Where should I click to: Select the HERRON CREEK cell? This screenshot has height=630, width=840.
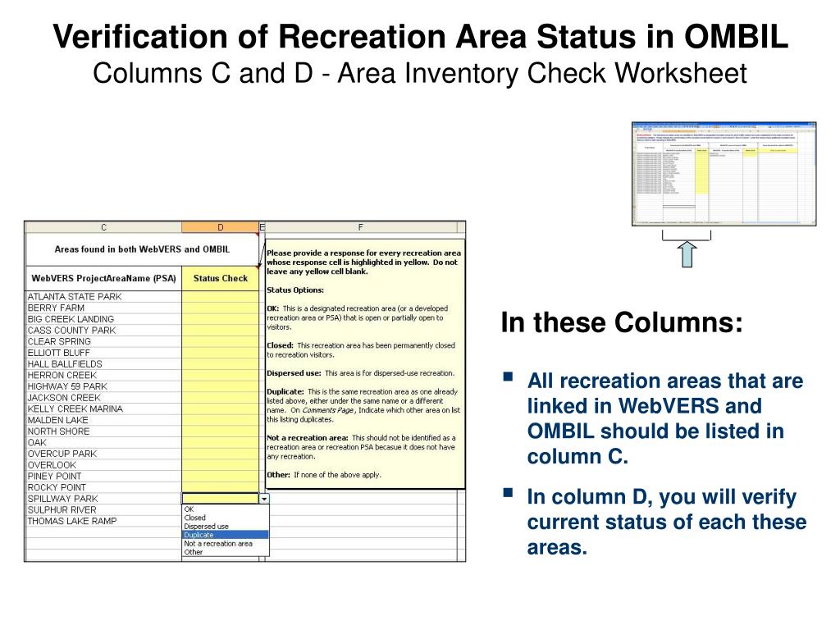103,375
